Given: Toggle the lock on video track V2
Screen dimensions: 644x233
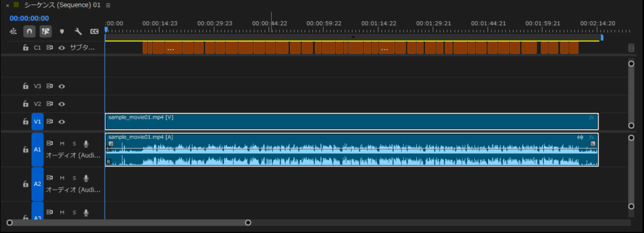Looking at the screenshot, I should pyautogui.click(x=25, y=104).
